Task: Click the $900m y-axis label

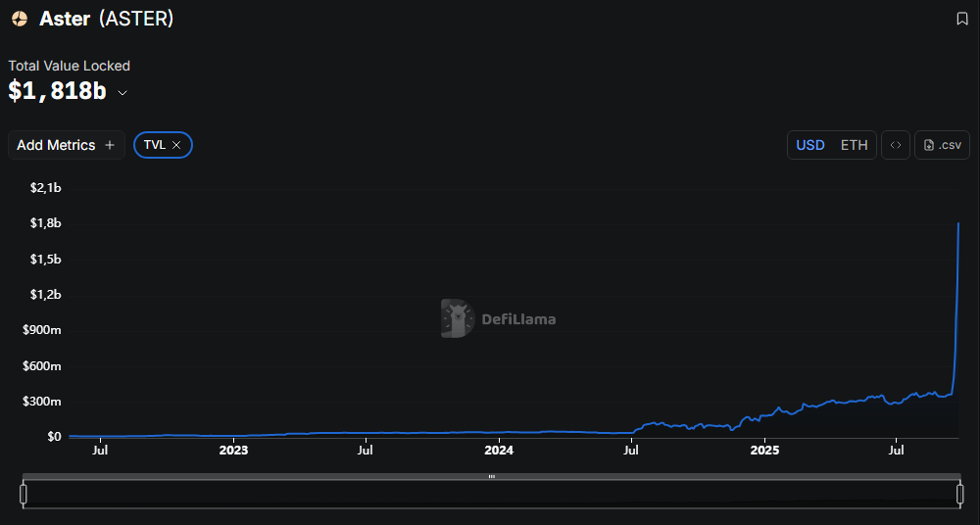Action: [42, 330]
